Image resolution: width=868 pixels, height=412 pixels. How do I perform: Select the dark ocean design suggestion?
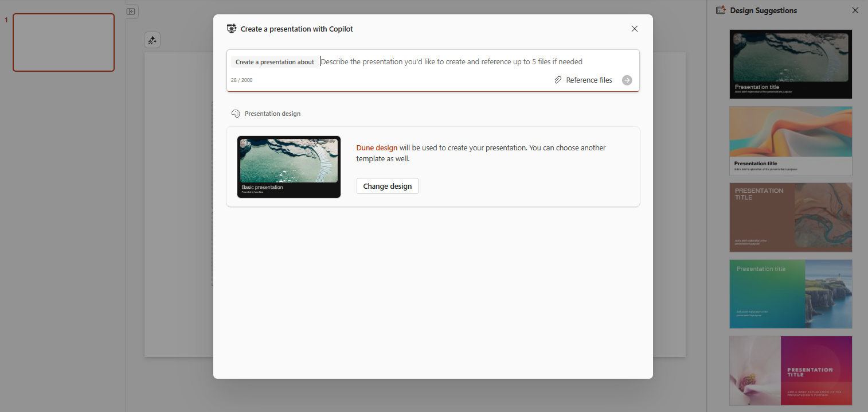point(790,64)
